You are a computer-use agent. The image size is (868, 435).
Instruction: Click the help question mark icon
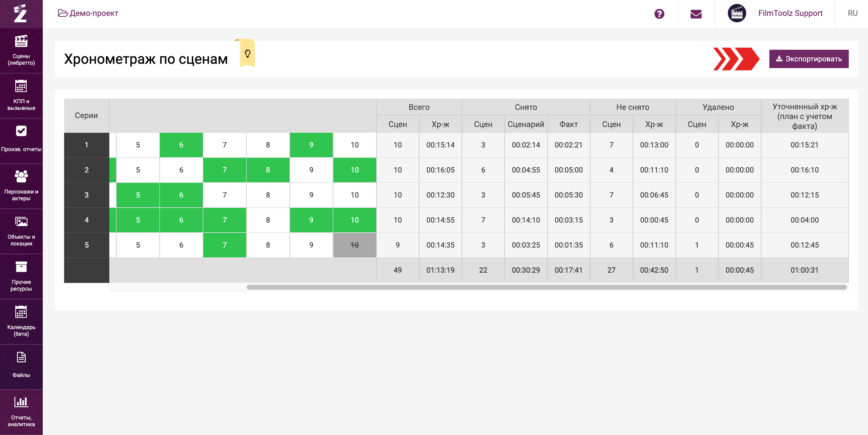(x=659, y=14)
